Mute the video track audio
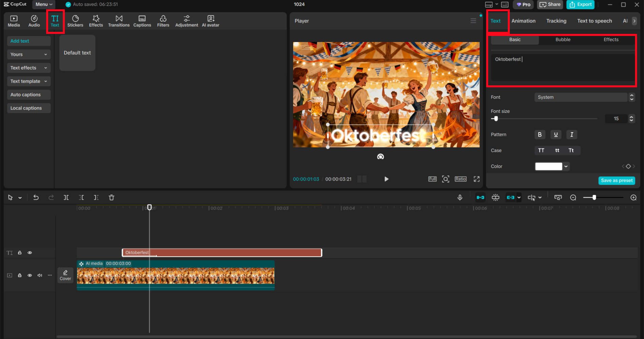This screenshot has width=644, height=339. [40, 275]
